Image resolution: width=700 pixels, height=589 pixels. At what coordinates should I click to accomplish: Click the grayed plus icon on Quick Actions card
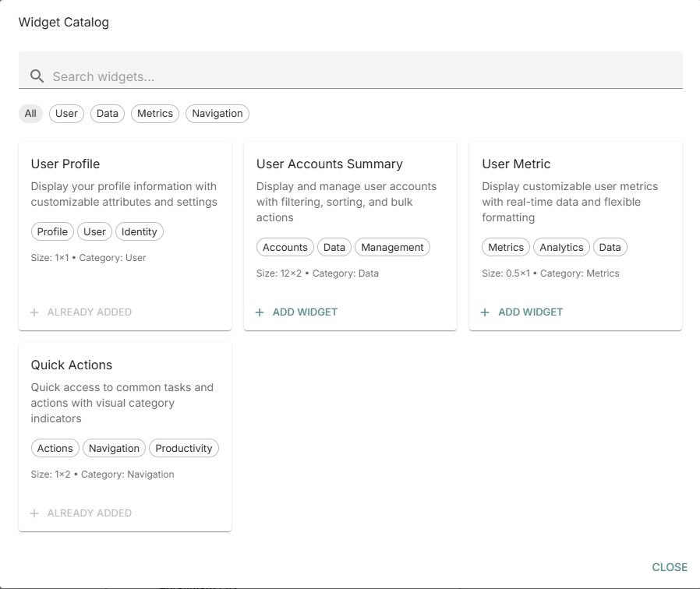pos(34,513)
